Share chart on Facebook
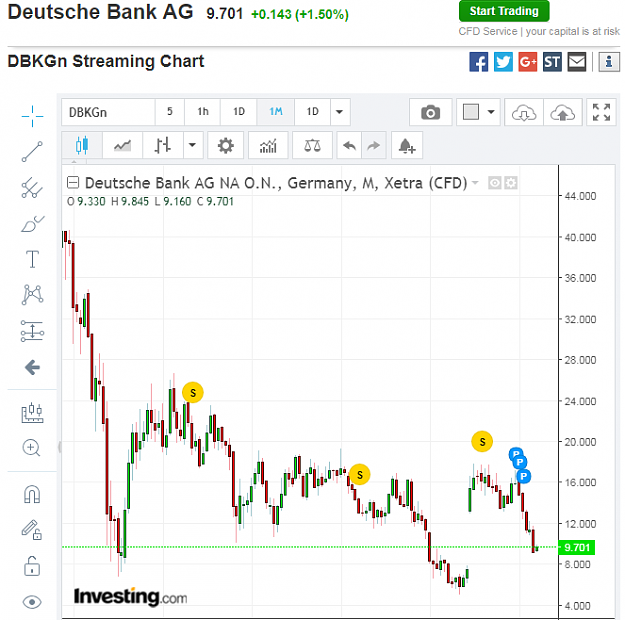The height and width of the screenshot is (620, 625). point(479,62)
